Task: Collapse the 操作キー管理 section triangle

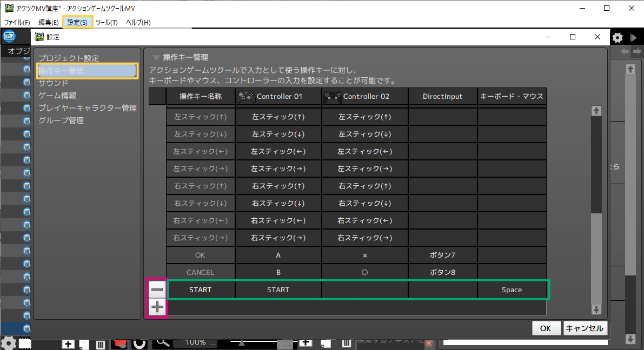Action: [156, 57]
